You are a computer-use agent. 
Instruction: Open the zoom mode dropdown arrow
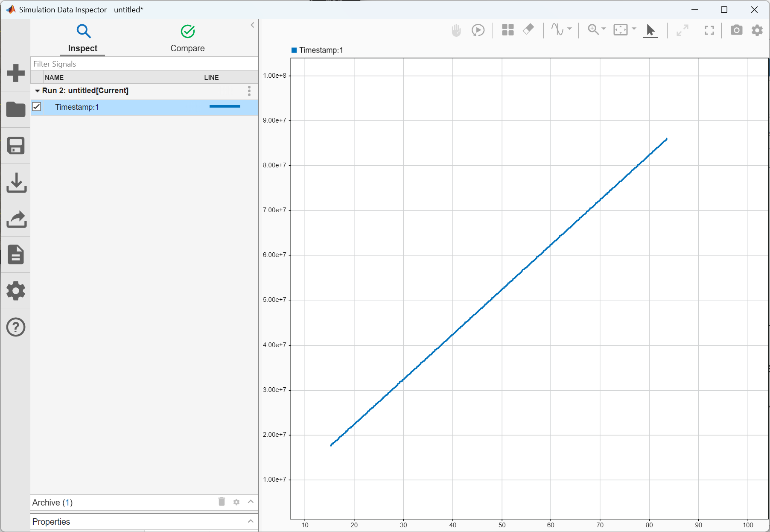(x=604, y=30)
